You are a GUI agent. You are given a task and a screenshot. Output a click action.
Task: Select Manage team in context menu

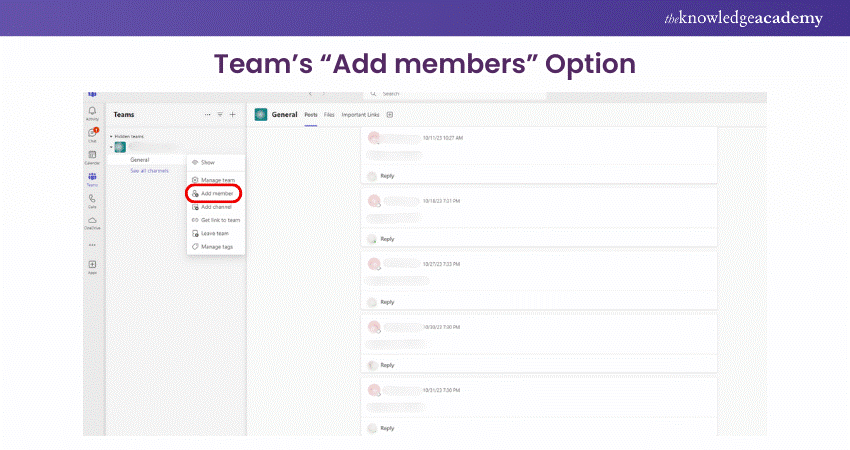click(x=217, y=180)
